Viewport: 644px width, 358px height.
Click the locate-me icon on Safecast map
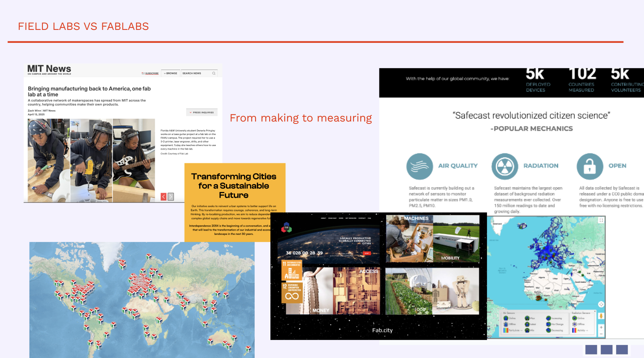tap(601, 304)
